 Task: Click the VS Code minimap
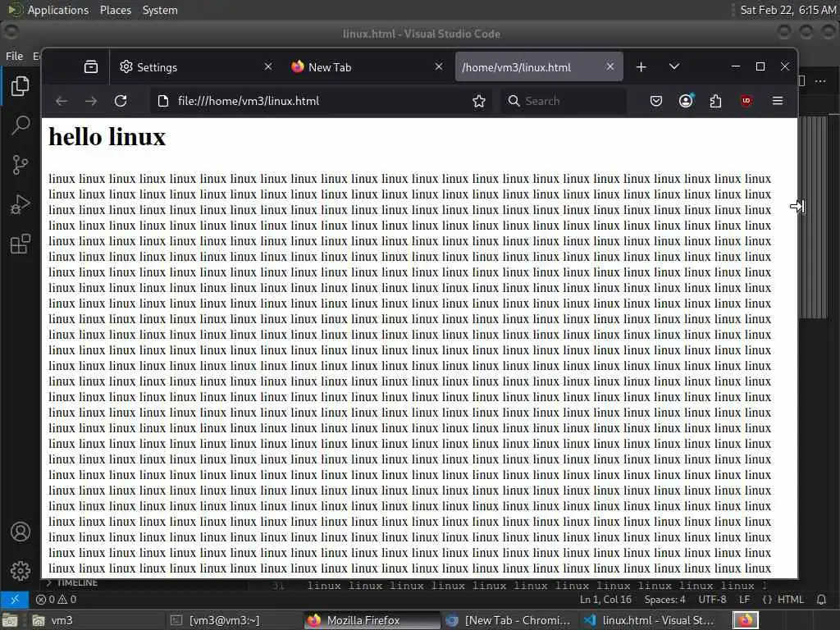(814, 217)
